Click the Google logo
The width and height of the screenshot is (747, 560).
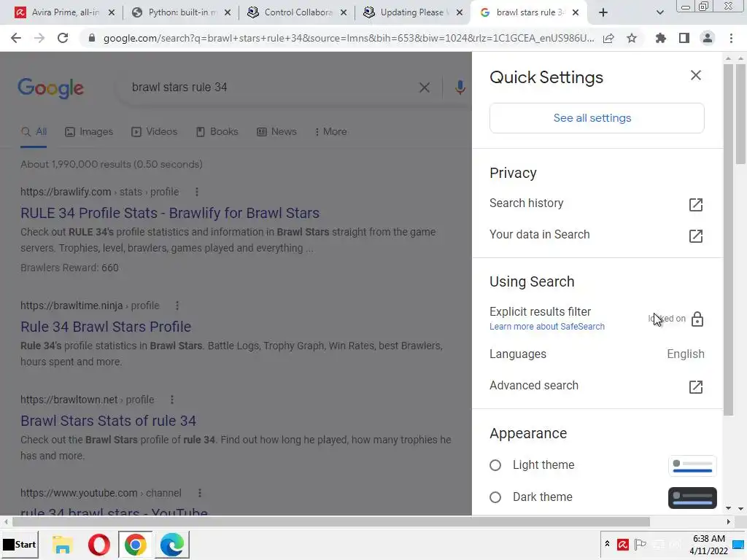(50, 88)
